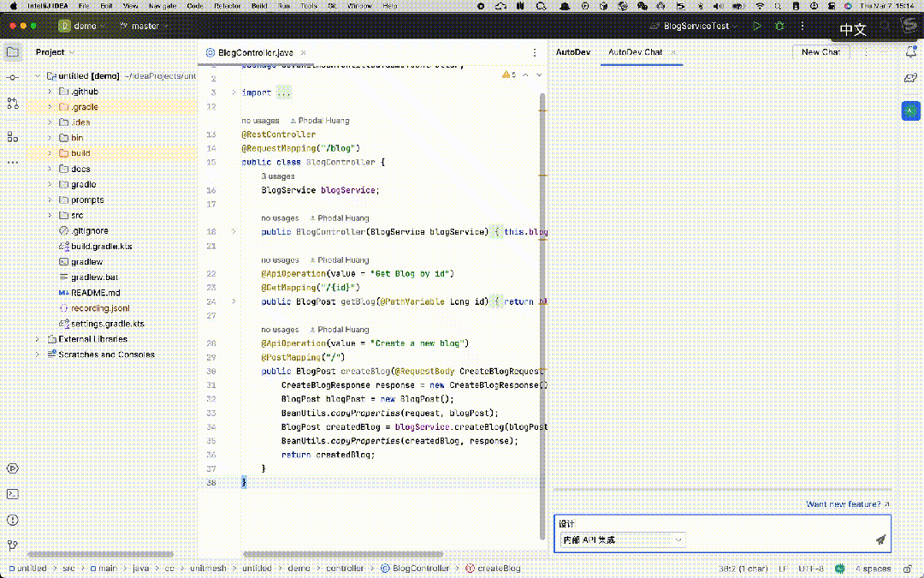Open the master branch dropdown
This screenshot has height=578, width=924.
point(144,26)
